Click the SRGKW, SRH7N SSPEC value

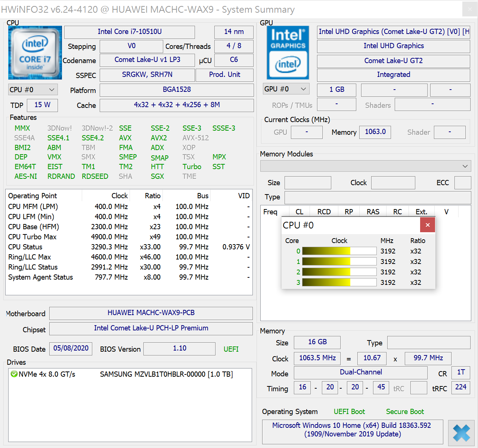pyautogui.click(x=147, y=75)
